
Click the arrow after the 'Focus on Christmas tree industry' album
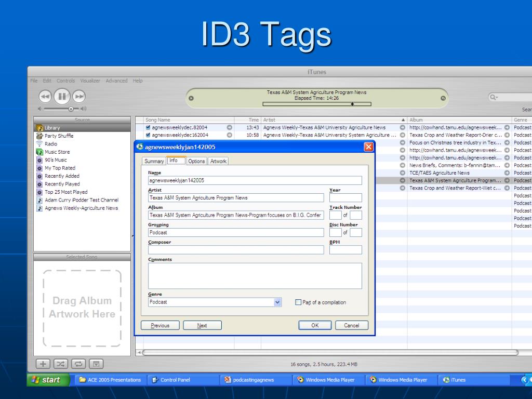(x=507, y=142)
